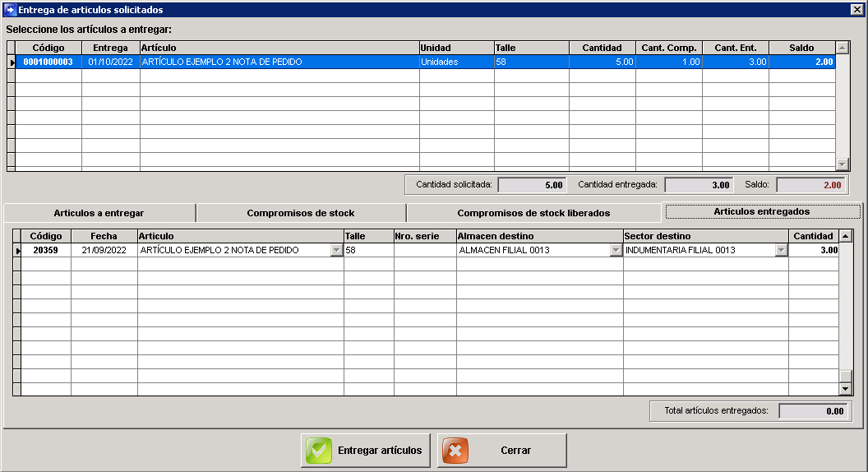Click the Unidad column header
The width and height of the screenshot is (868, 472).
point(457,48)
